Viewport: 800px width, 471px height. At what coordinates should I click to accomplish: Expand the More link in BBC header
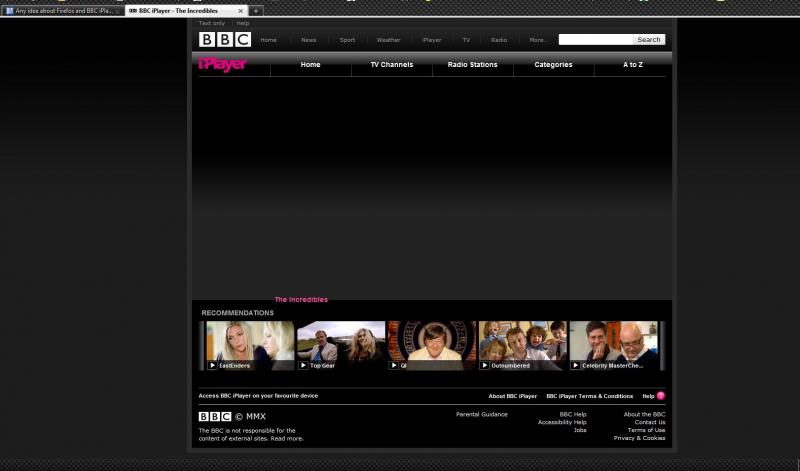(537, 40)
